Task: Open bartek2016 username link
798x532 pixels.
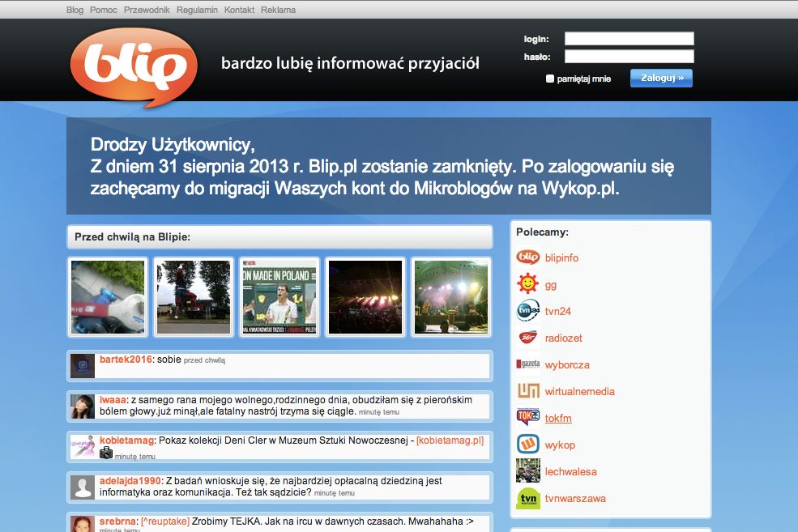Action: [126, 359]
